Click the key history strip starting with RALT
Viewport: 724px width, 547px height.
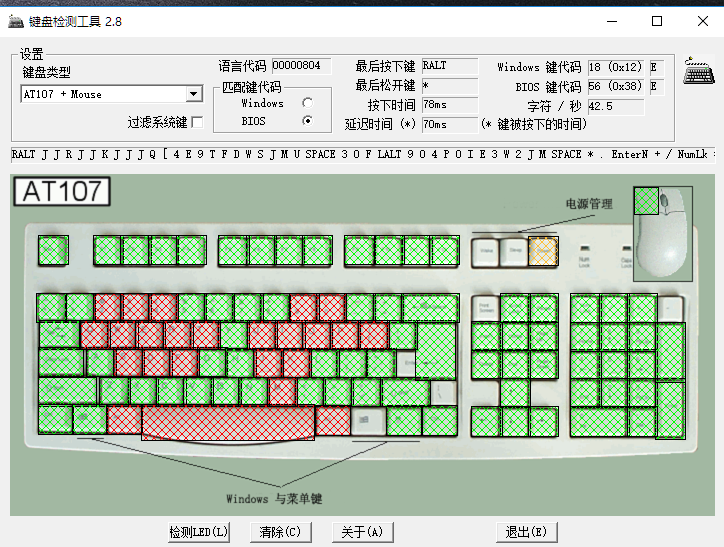coord(363,155)
